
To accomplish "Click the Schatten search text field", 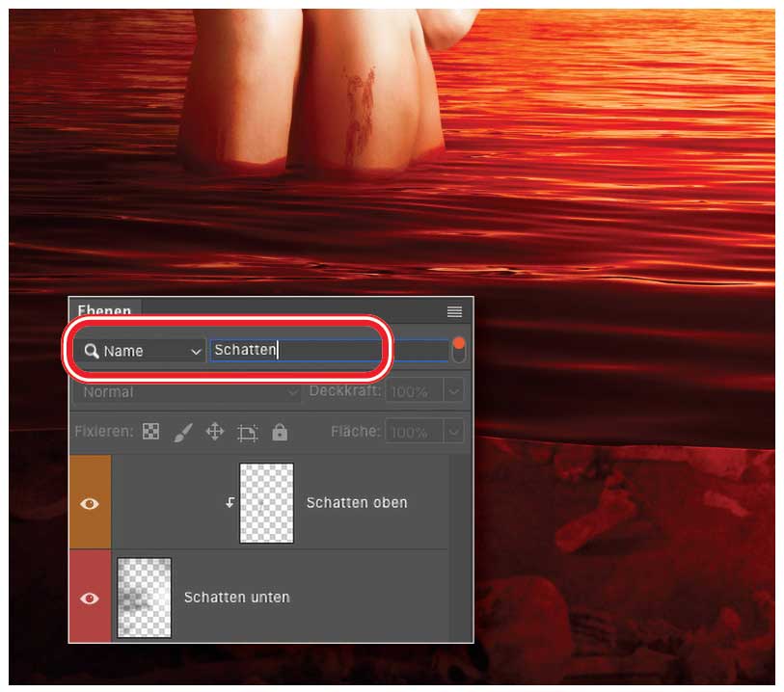I will [329, 350].
